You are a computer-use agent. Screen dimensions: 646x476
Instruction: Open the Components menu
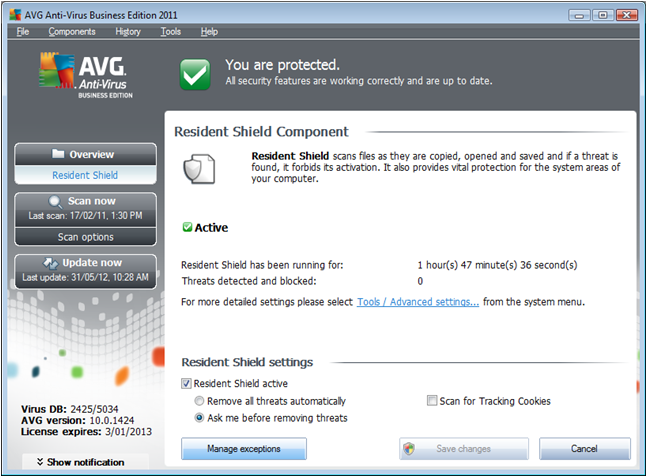[x=72, y=31]
